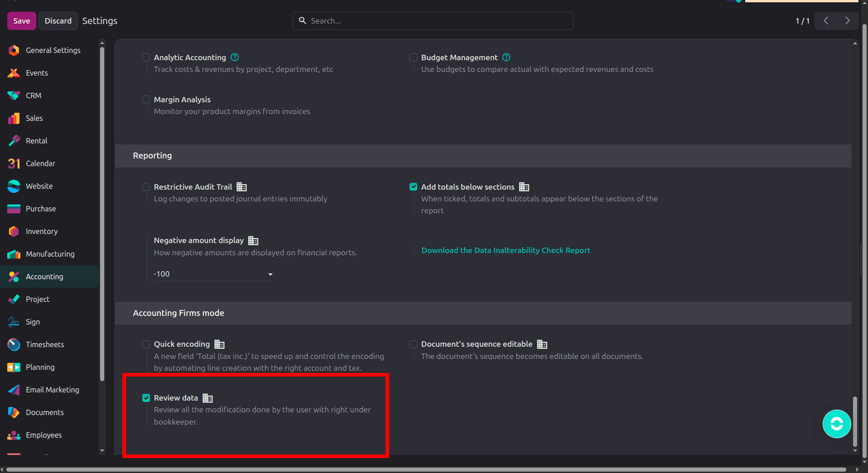Click the main panel scroll-up arrow

(855, 43)
